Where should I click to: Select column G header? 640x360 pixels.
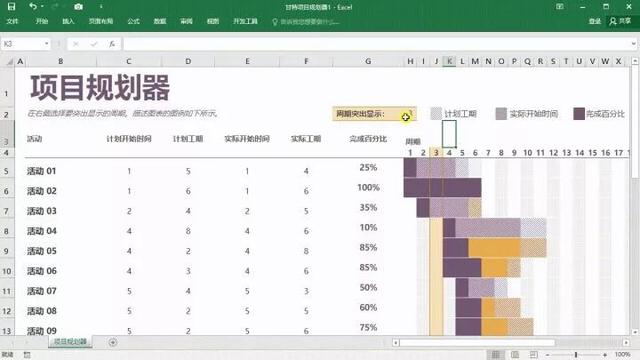coord(368,61)
